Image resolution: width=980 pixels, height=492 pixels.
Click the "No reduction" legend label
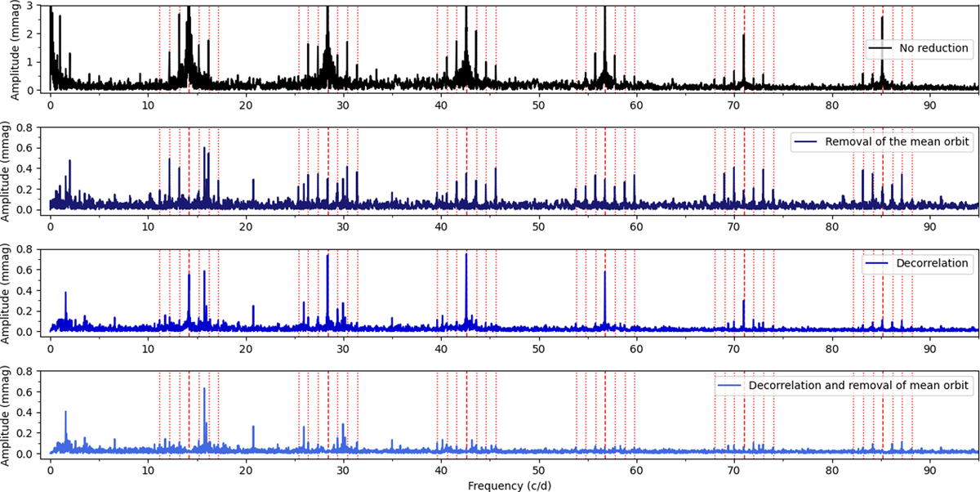pyautogui.click(x=933, y=48)
